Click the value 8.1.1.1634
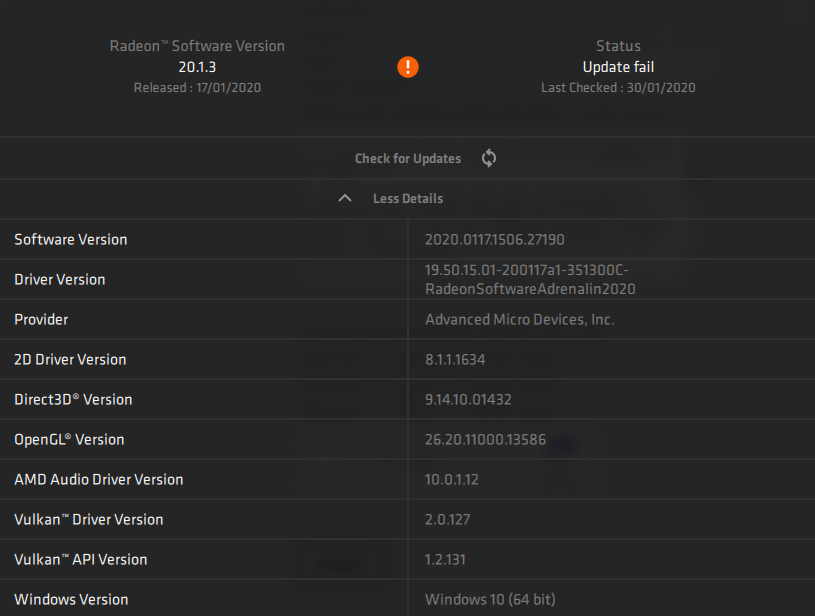The width and height of the screenshot is (815, 616). (x=455, y=360)
